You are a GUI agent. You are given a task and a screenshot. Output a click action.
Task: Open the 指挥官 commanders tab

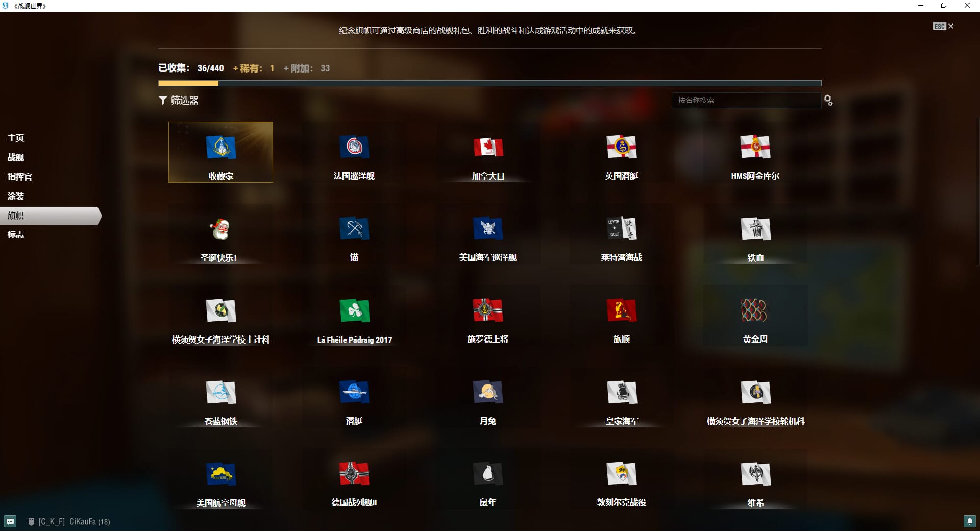pyautogui.click(x=20, y=177)
